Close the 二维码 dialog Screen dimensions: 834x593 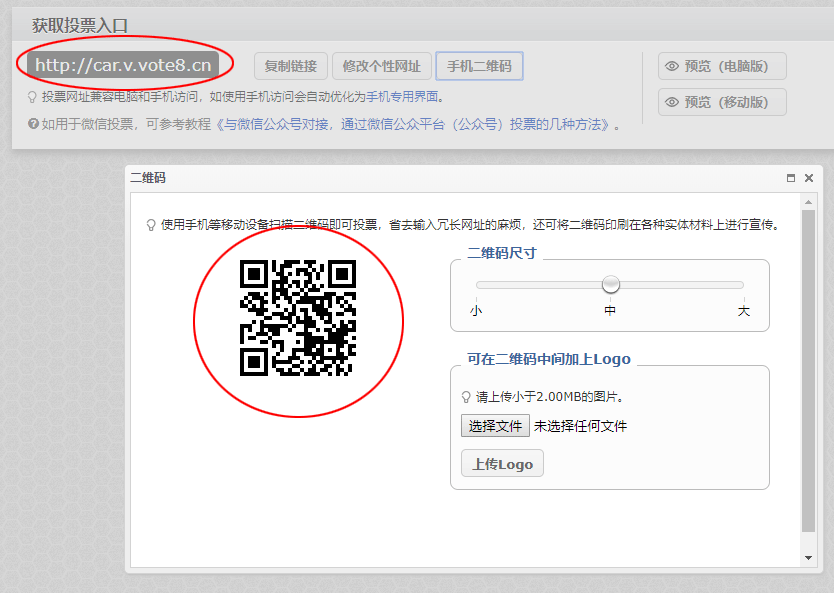point(809,178)
